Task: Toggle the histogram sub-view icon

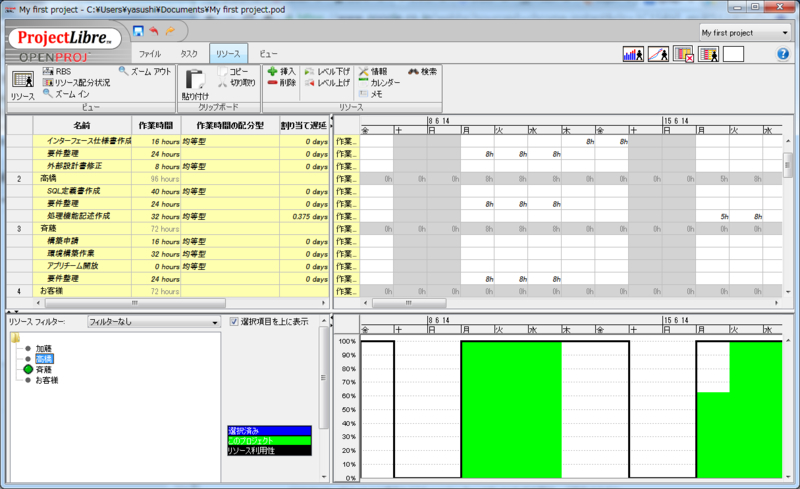Action: [x=633, y=54]
